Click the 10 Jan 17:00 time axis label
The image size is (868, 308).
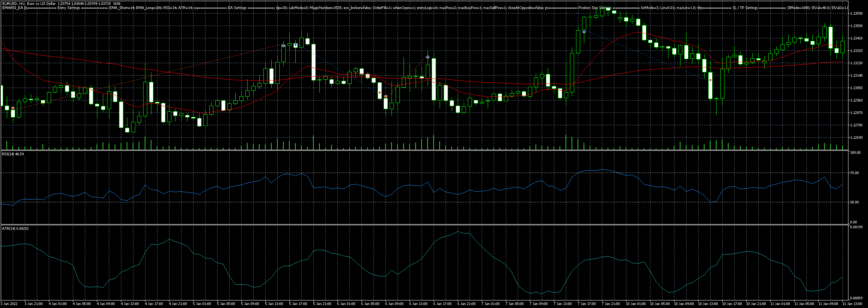732,303
